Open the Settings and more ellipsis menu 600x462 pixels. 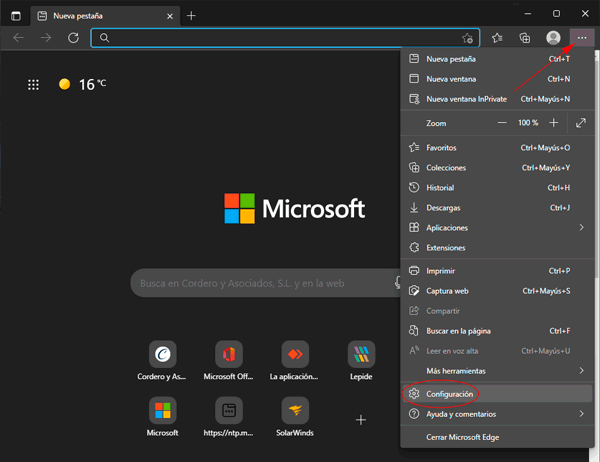pyautogui.click(x=582, y=38)
